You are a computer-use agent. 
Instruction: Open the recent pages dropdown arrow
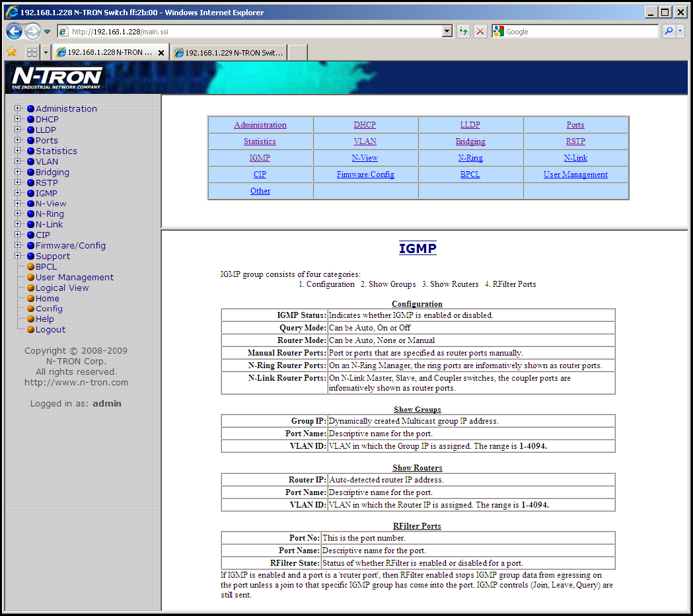pos(48,32)
